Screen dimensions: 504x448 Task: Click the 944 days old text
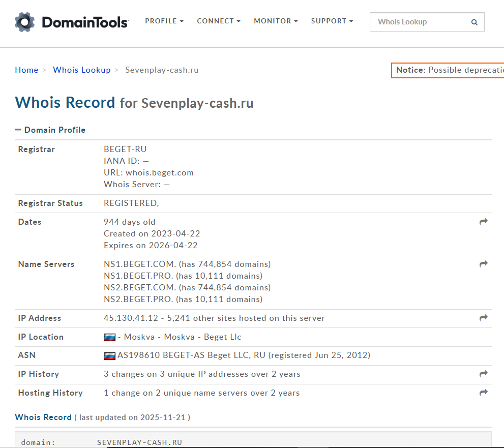129,222
